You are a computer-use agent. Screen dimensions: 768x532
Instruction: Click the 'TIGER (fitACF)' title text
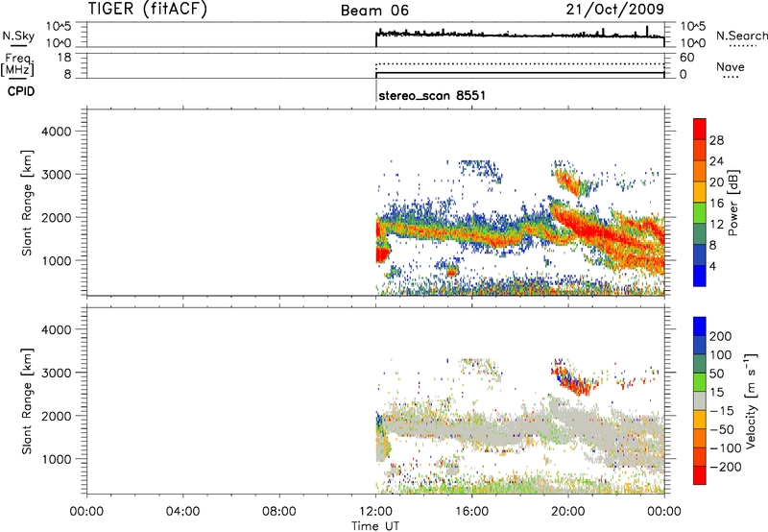pos(148,9)
